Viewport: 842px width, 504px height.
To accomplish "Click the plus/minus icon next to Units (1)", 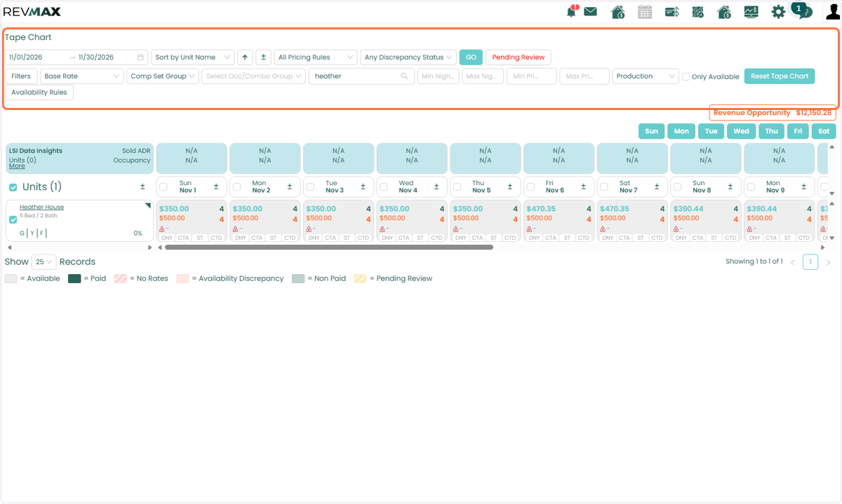I will click(x=142, y=187).
